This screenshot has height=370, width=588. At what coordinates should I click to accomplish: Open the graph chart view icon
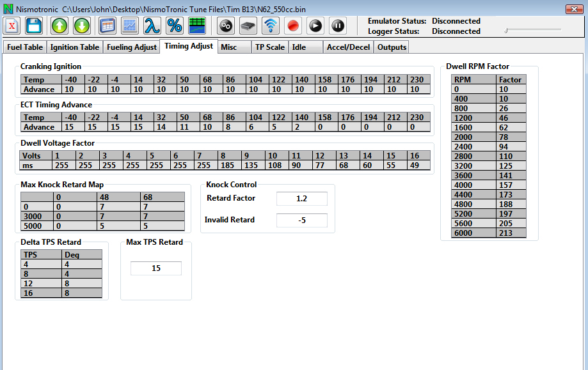pyautogui.click(x=130, y=26)
